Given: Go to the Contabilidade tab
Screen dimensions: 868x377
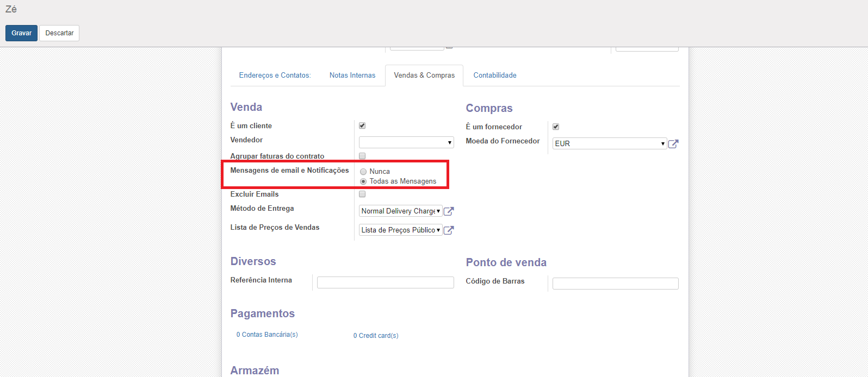Looking at the screenshot, I should [495, 76].
